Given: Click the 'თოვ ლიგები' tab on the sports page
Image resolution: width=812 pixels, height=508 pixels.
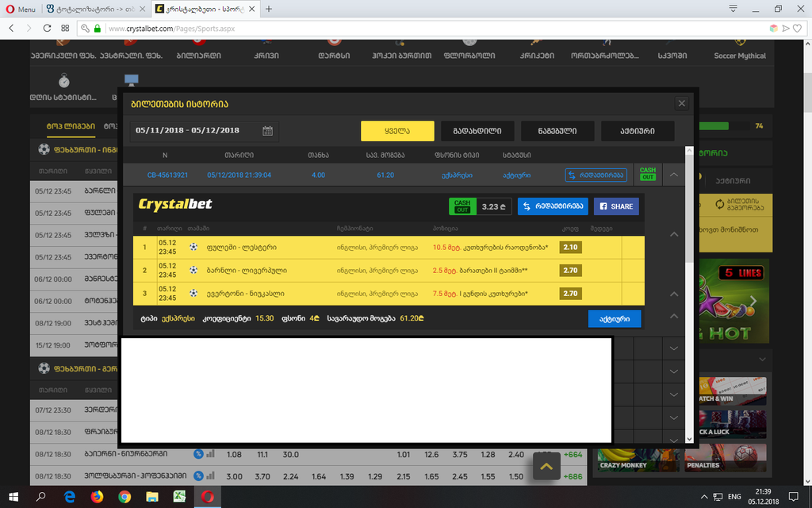Looking at the screenshot, I should pyautogui.click(x=71, y=126).
